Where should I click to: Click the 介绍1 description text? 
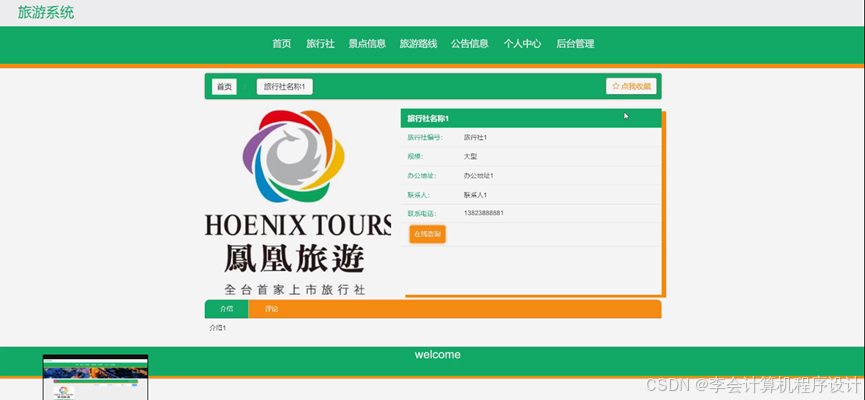(217, 328)
